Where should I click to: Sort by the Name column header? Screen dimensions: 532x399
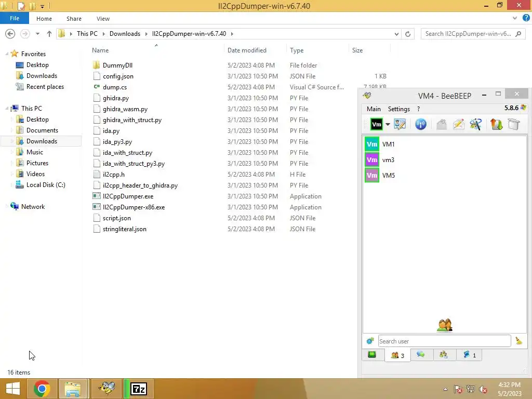pyautogui.click(x=156, y=50)
